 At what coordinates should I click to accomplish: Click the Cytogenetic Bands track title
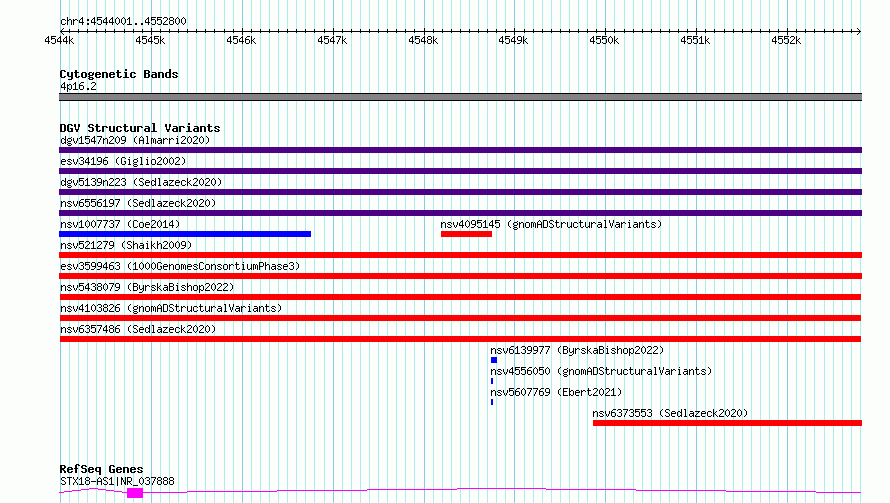[119, 74]
